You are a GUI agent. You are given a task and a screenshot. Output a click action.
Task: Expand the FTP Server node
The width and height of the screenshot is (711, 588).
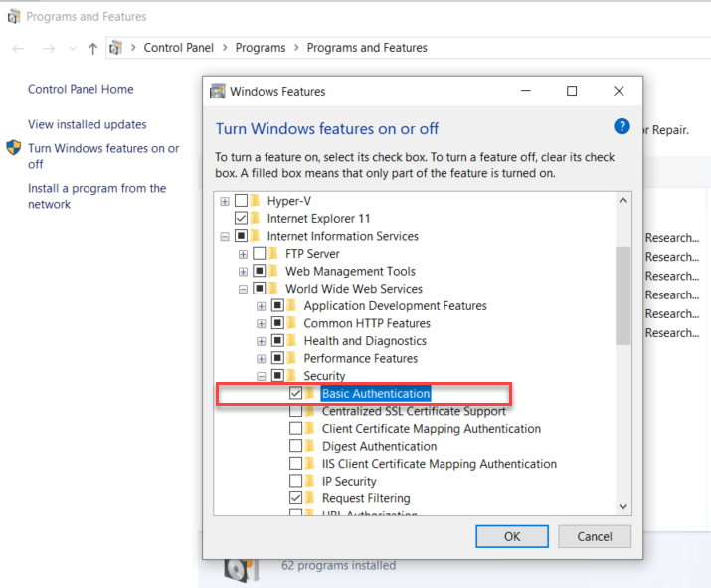[243, 254]
